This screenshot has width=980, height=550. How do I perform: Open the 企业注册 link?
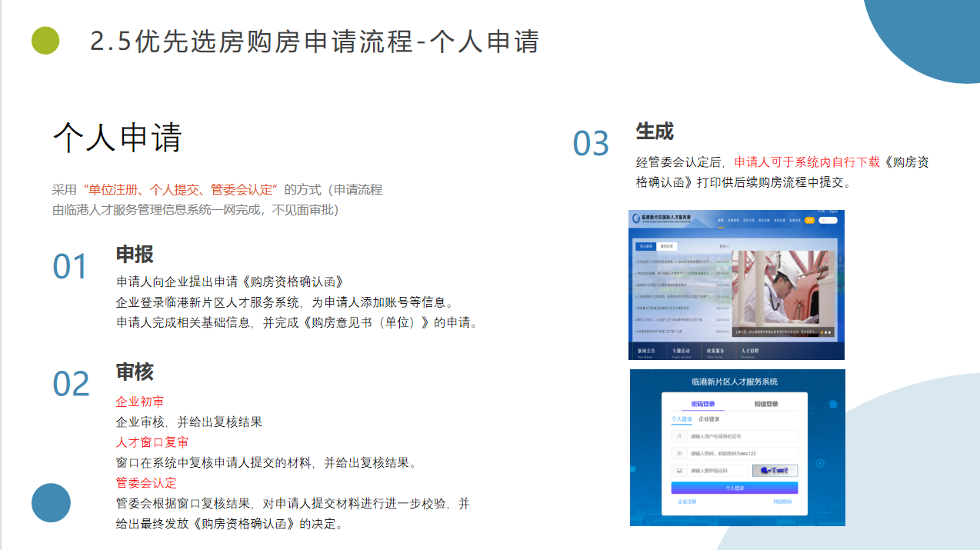coord(687,502)
